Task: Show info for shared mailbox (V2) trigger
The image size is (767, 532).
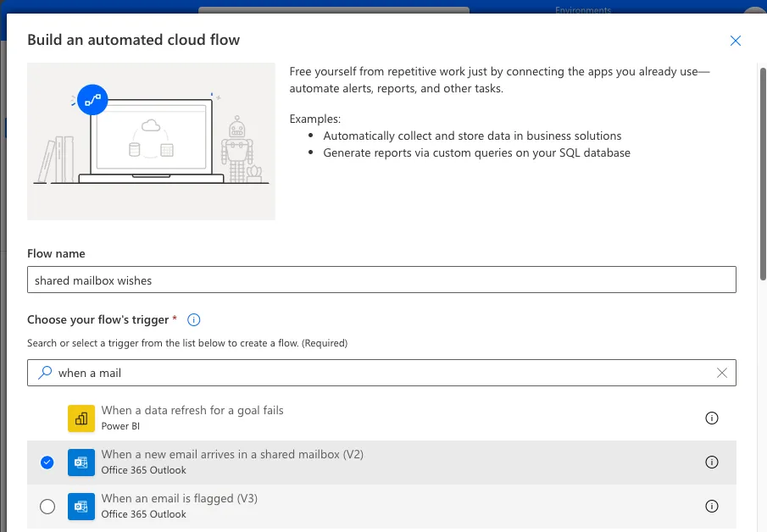Action: (712, 463)
